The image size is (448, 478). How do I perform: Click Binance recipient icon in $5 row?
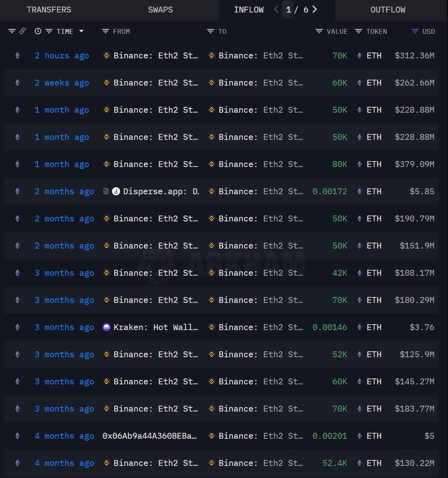[x=212, y=436]
